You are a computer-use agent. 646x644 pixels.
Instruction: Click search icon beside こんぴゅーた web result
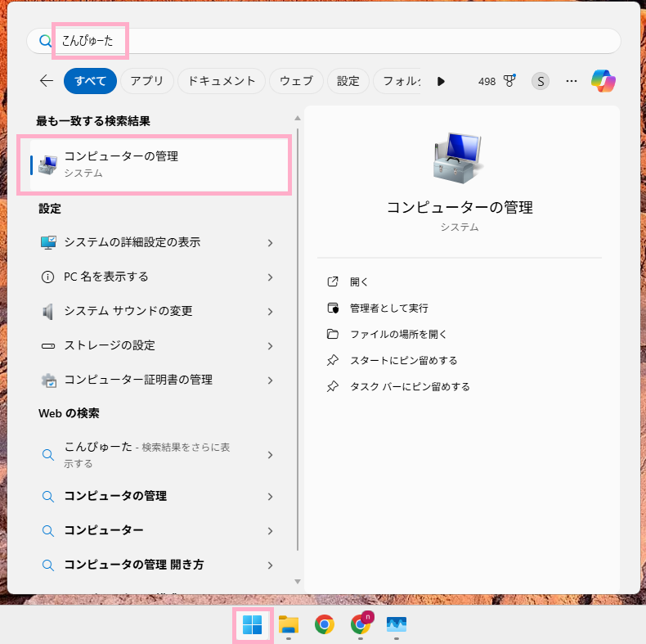coord(48,455)
